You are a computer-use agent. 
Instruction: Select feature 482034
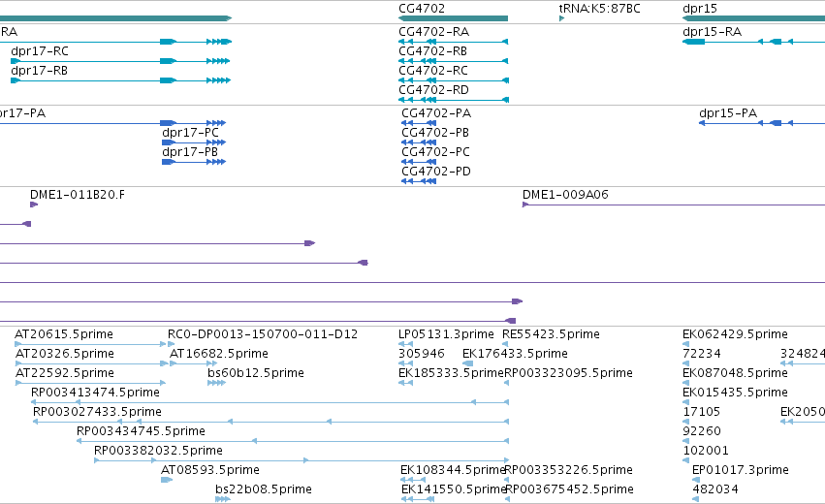715,489
